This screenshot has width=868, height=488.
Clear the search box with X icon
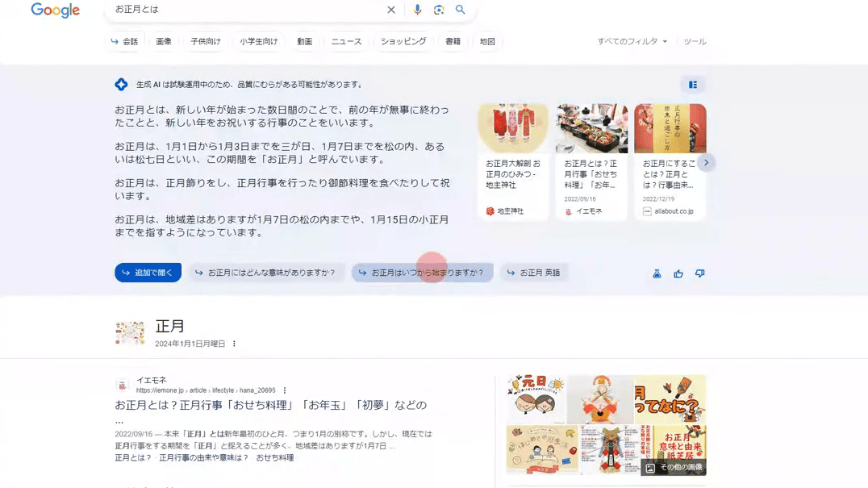coord(390,10)
